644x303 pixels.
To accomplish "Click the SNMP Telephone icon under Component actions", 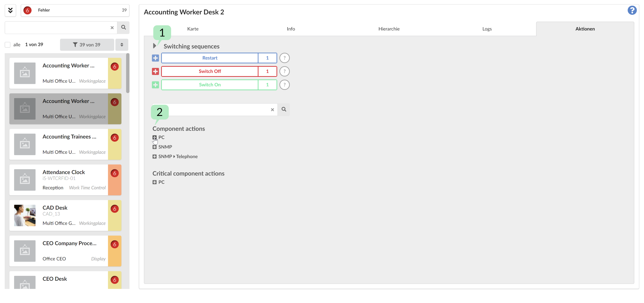I will click(154, 156).
